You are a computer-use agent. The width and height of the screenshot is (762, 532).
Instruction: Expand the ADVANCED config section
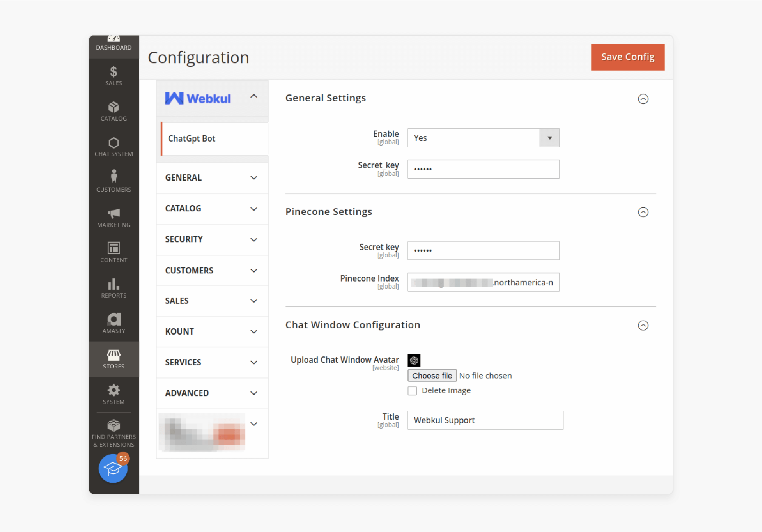point(212,393)
